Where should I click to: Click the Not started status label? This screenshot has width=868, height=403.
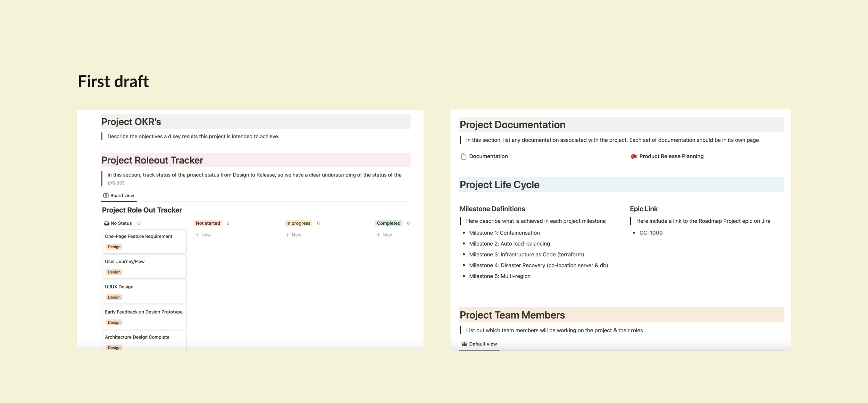pos(208,223)
